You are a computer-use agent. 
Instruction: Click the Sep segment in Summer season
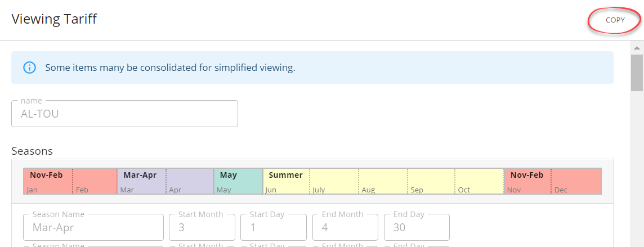click(x=431, y=181)
